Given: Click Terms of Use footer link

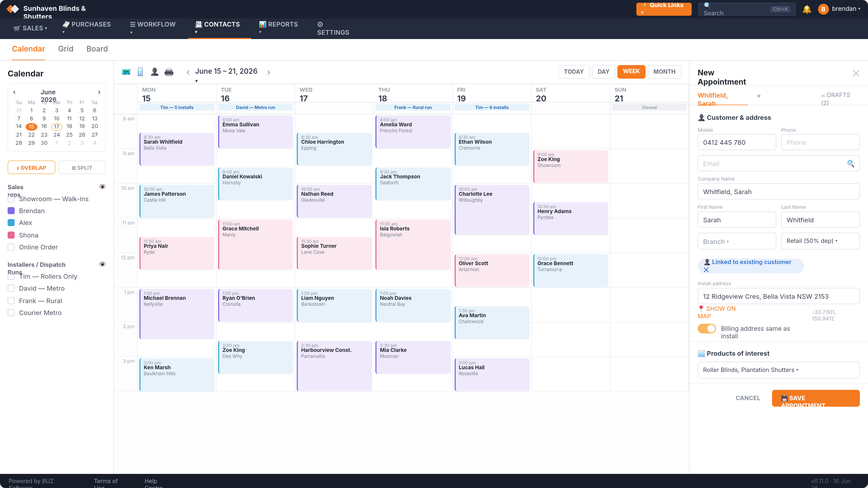Looking at the screenshot, I should coord(106,483).
